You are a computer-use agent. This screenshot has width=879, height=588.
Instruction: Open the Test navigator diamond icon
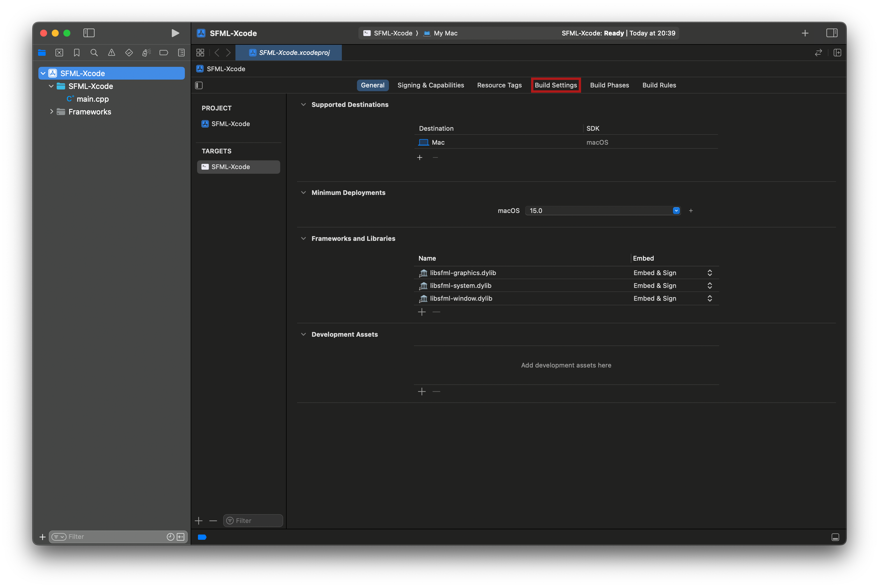click(129, 53)
